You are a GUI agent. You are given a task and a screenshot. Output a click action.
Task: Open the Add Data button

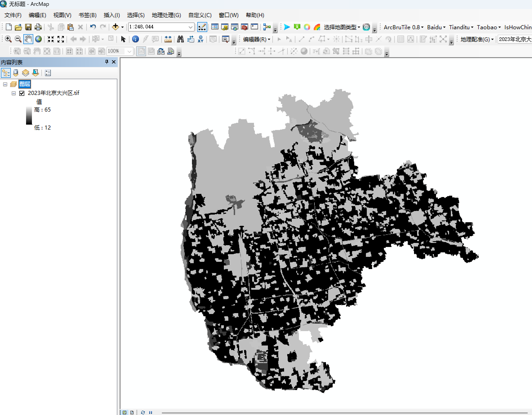[x=115, y=27]
